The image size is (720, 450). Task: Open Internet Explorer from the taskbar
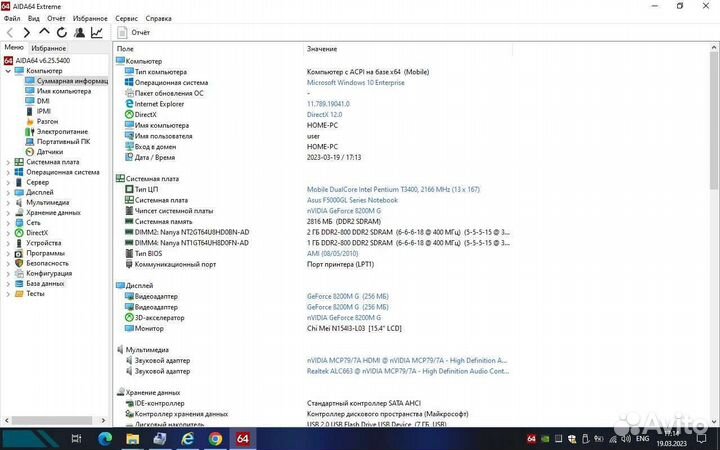187,439
